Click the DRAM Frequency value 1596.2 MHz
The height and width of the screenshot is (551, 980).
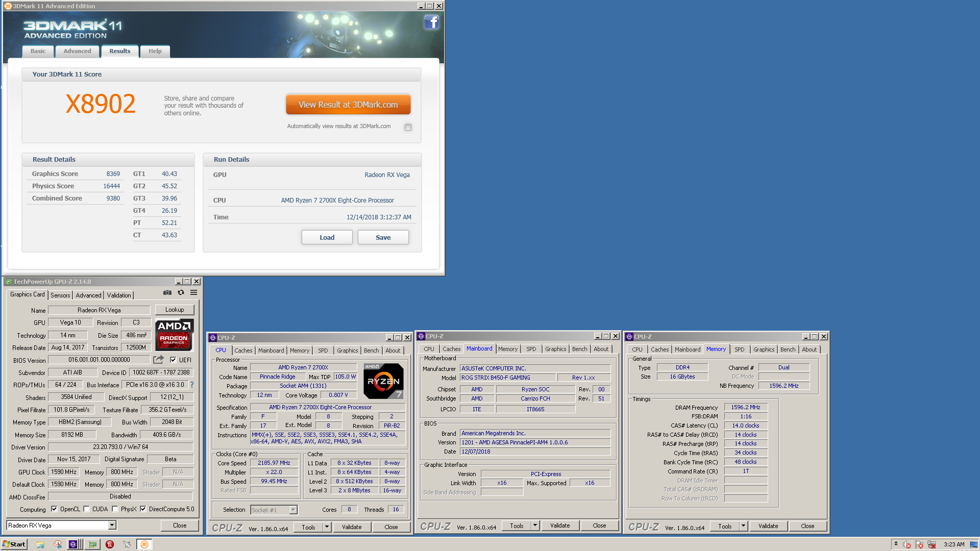[745, 407]
